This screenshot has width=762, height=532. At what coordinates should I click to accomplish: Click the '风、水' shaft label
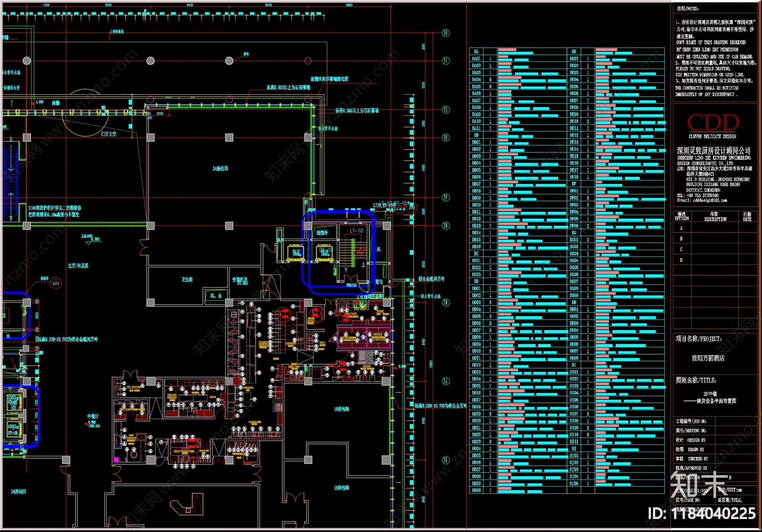(x=216, y=296)
